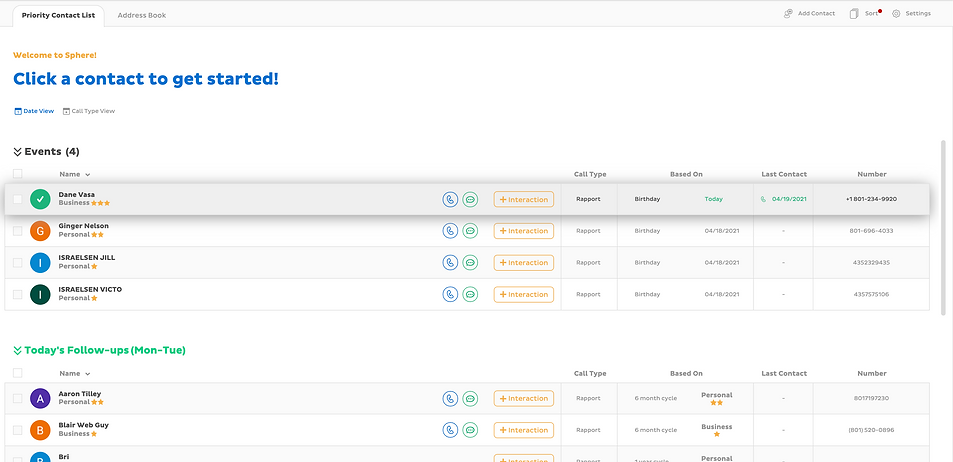Click the Add Contact icon
Viewport: 953px width, 462px height.
click(788, 13)
